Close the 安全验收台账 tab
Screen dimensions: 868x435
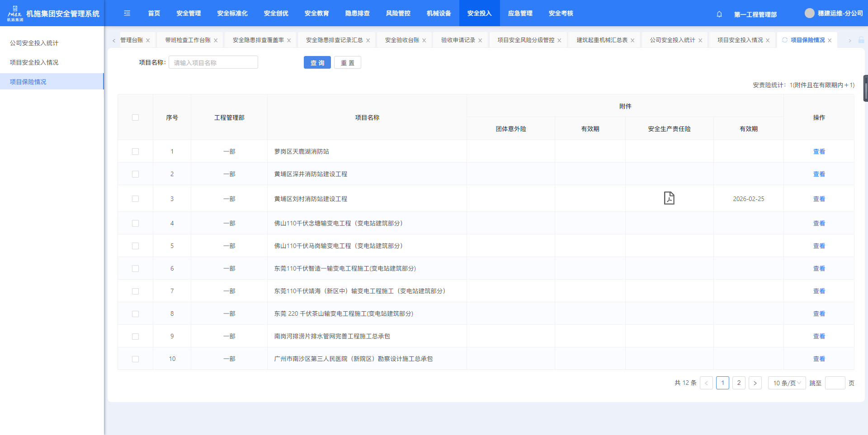click(x=424, y=41)
